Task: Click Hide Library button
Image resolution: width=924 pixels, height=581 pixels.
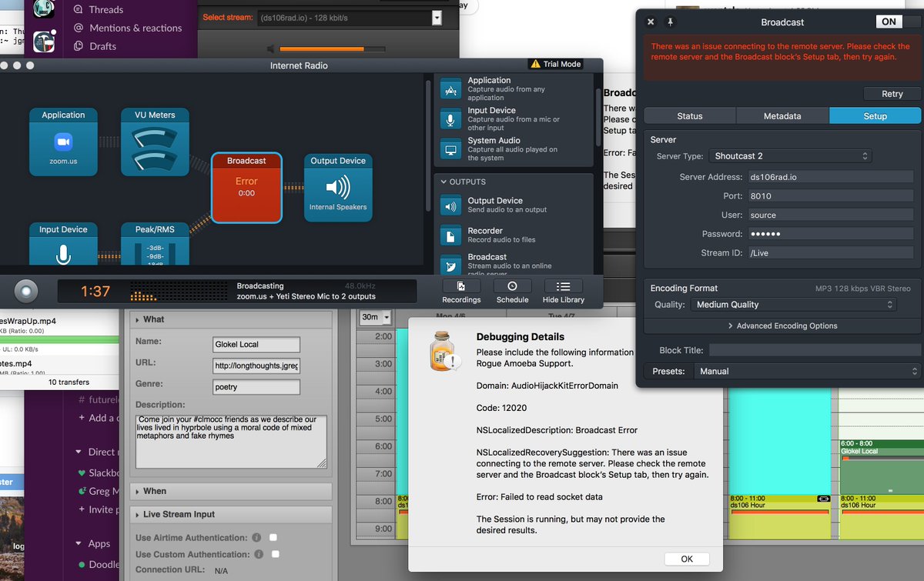Action: click(563, 292)
